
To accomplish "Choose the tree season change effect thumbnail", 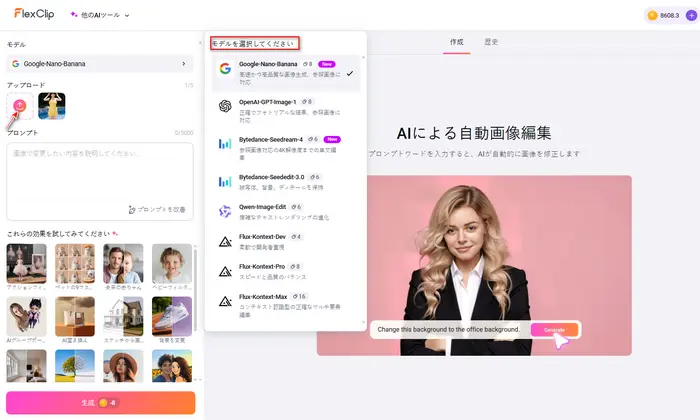I will point(75,366).
